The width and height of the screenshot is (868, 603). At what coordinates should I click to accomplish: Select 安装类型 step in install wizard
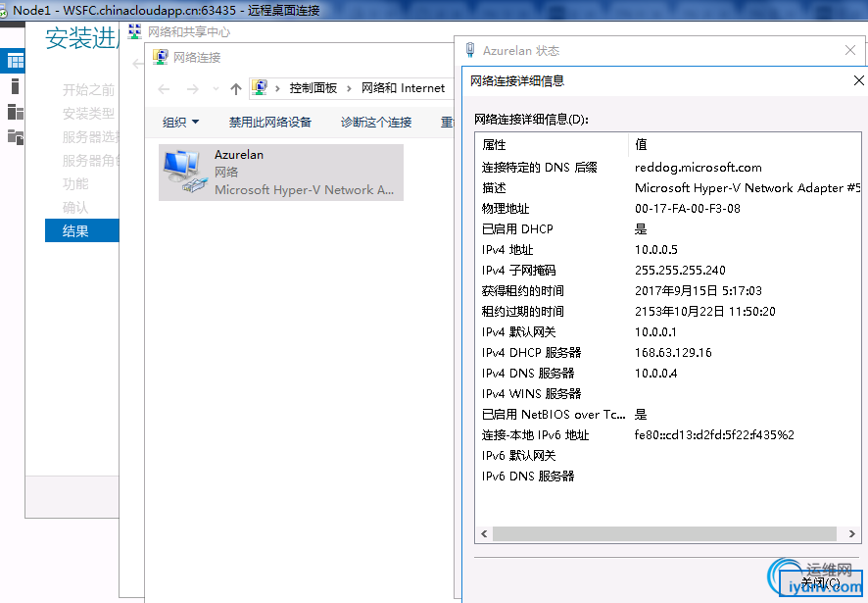click(x=88, y=114)
